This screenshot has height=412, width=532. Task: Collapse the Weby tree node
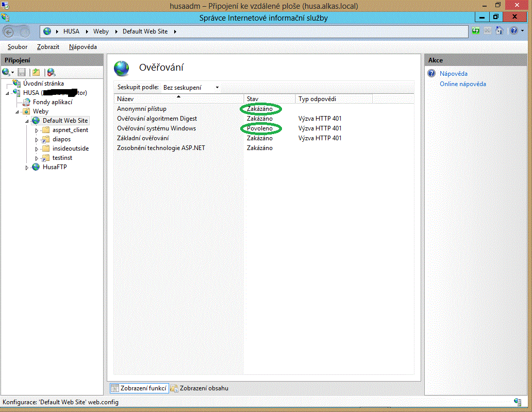coord(17,112)
